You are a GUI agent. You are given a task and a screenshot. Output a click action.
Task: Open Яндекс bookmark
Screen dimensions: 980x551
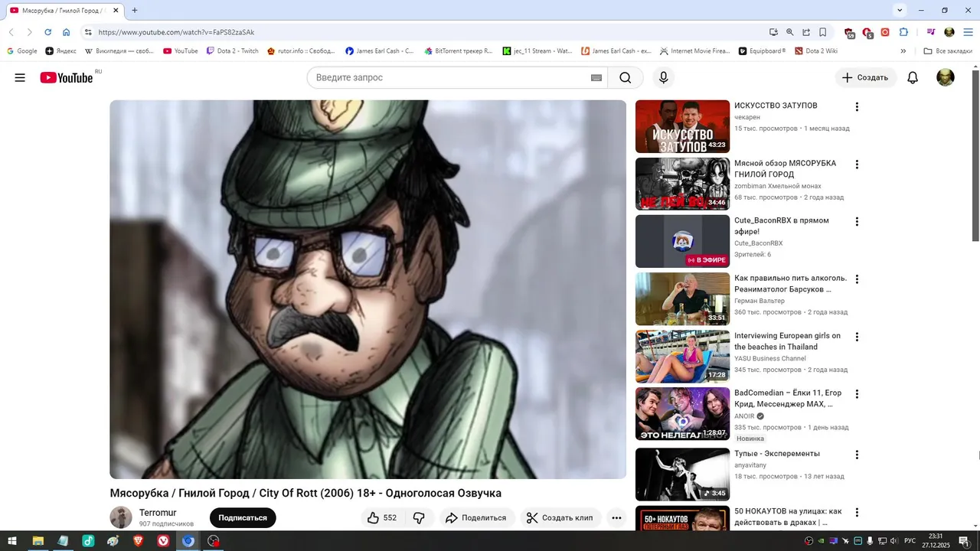pos(60,51)
